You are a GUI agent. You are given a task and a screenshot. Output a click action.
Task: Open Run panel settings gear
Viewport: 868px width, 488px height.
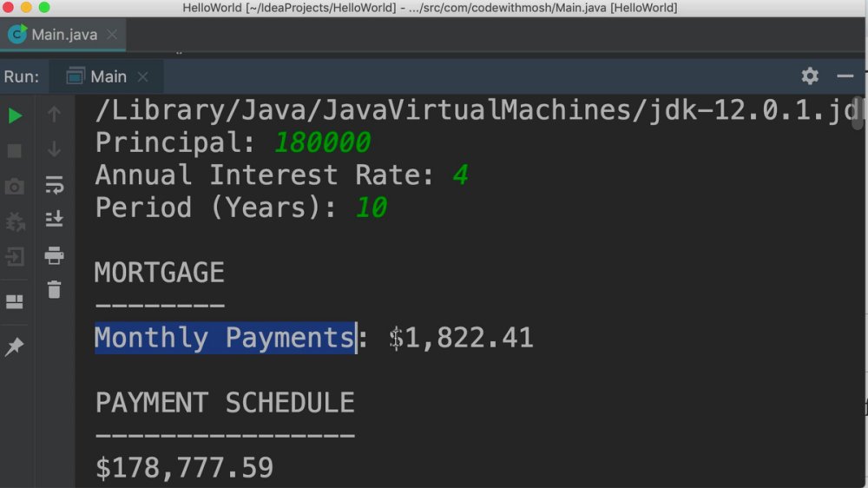click(810, 76)
